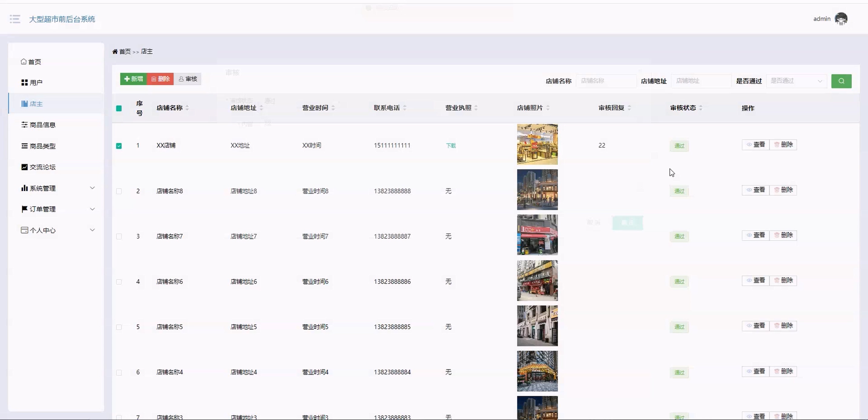The image size is (868, 420).
Task: Open 商品信息 in the sidebar
Action: [x=42, y=125]
